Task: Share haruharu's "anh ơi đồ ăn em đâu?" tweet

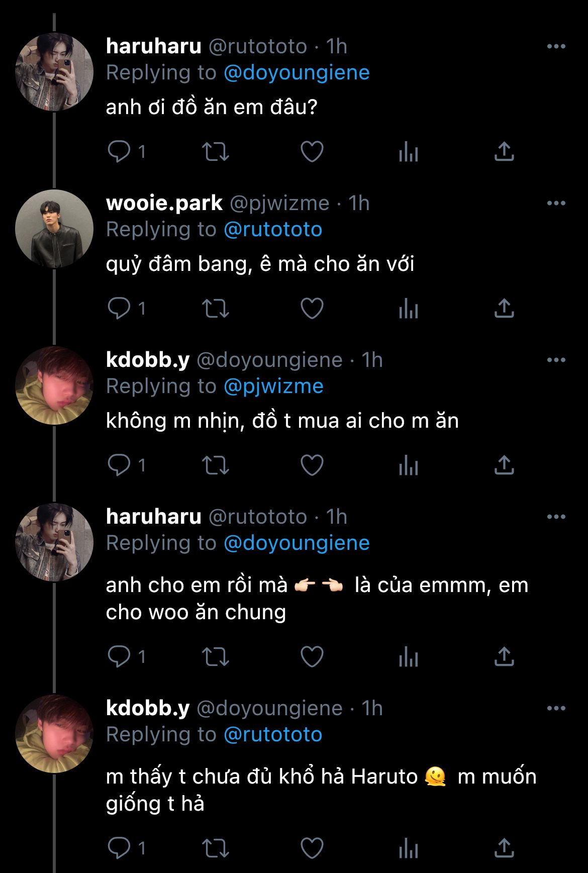Action: coord(504,151)
